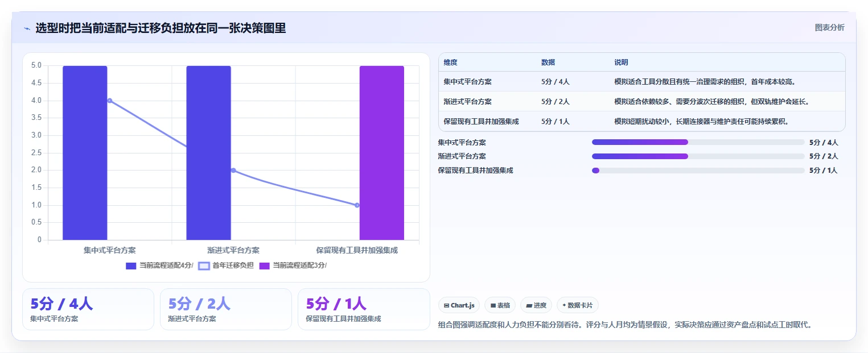Image resolution: width=868 pixels, height=353 pixels.
Task: Click the lightning icon beside the heading
Action: [x=27, y=28]
